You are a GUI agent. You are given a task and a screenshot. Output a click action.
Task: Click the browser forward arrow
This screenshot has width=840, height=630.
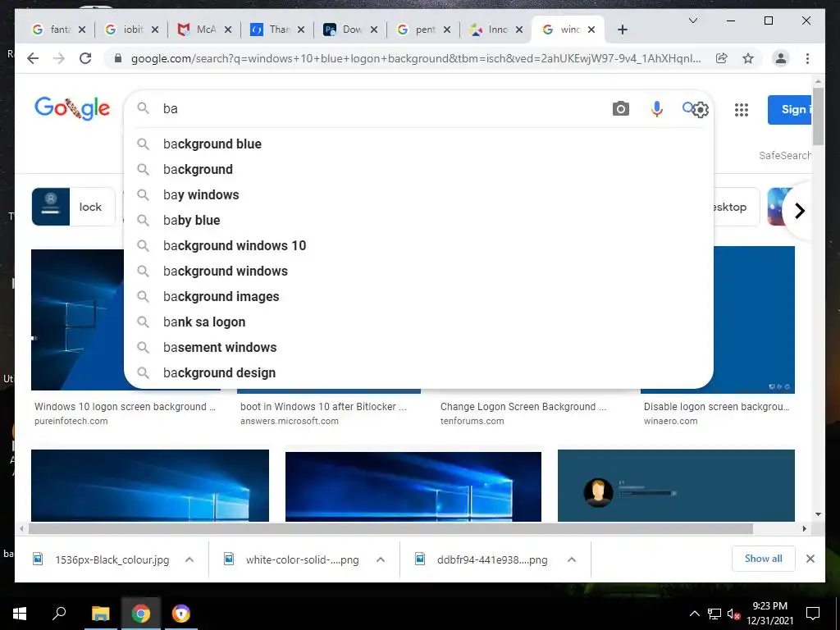click(59, 58)
